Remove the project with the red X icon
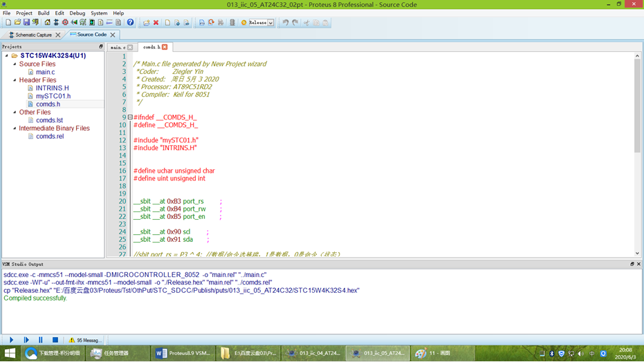 pos(156,23)
